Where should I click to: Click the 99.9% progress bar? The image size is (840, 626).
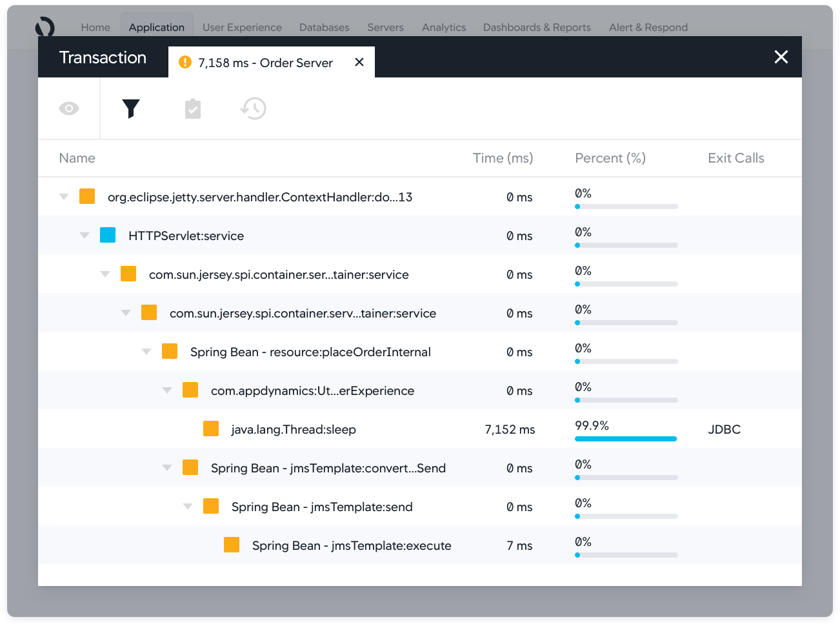(x=625, y=439)
